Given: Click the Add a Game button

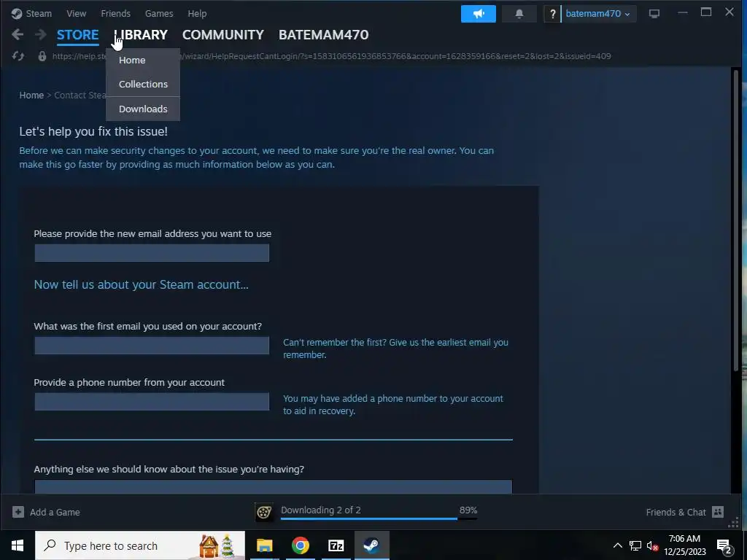Looking at the screenshot, I should (46, 512).
